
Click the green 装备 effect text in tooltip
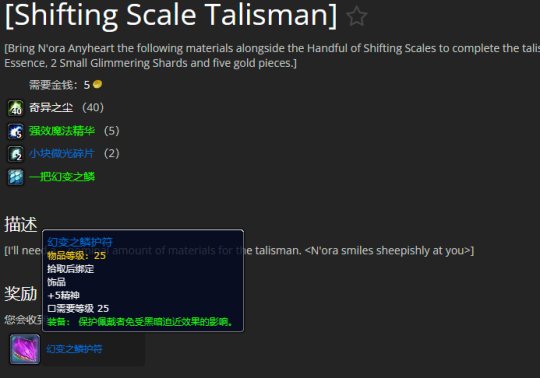tap(141, 322)
